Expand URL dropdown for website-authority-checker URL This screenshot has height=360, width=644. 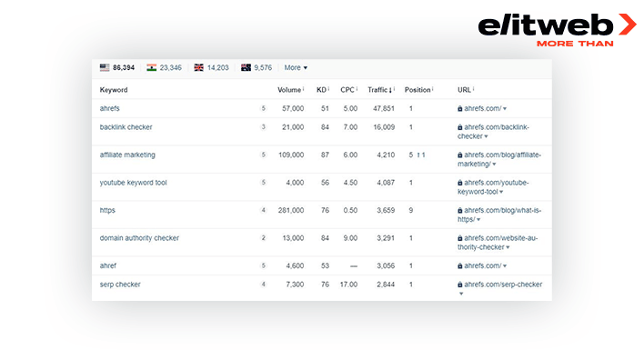coord(508,247)
